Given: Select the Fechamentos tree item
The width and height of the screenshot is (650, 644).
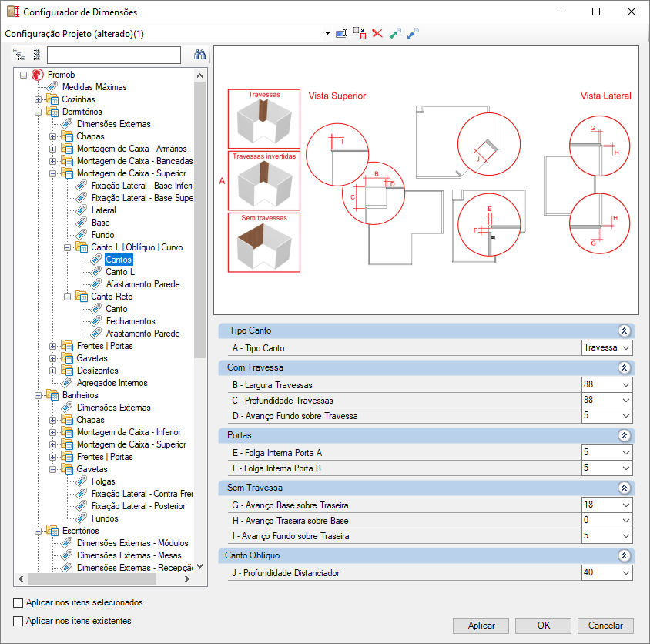Looking at the screenshot, I should pyautogui.click(x=131, y=321).
